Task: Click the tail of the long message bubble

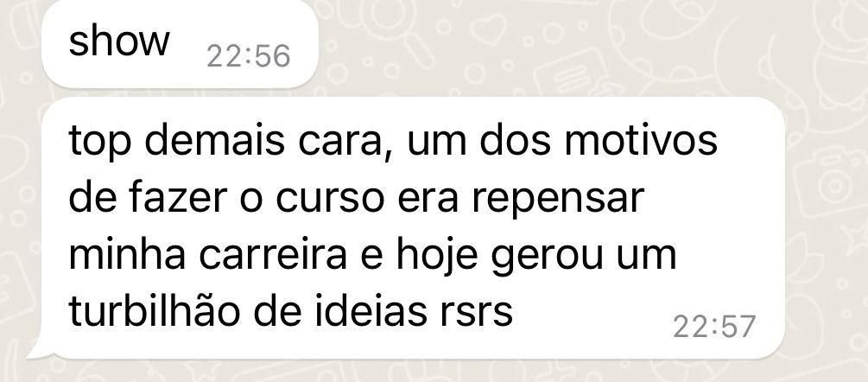Action: pos(38,350)
